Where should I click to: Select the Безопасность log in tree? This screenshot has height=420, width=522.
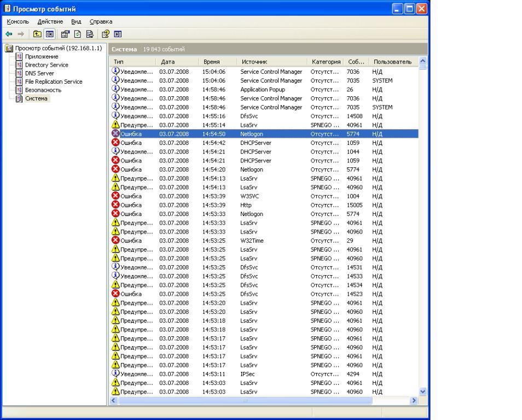click(43, 90)
